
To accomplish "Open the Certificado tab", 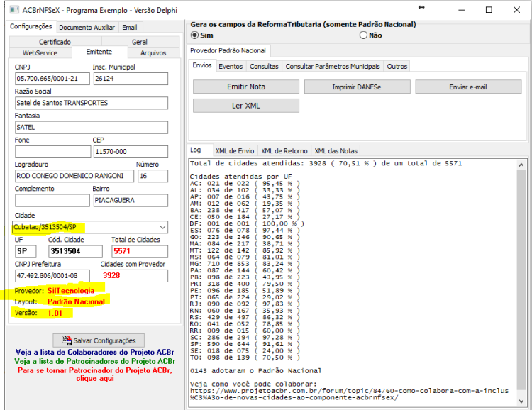I will click(x=55, y=42).
